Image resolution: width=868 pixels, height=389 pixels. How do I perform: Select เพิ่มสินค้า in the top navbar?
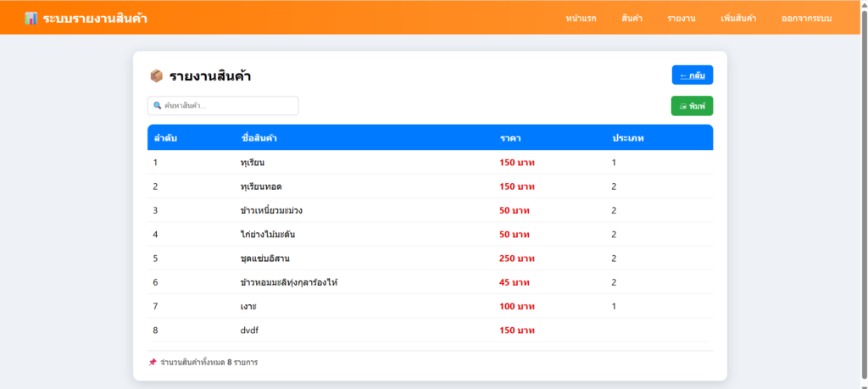tap(738, 19)
